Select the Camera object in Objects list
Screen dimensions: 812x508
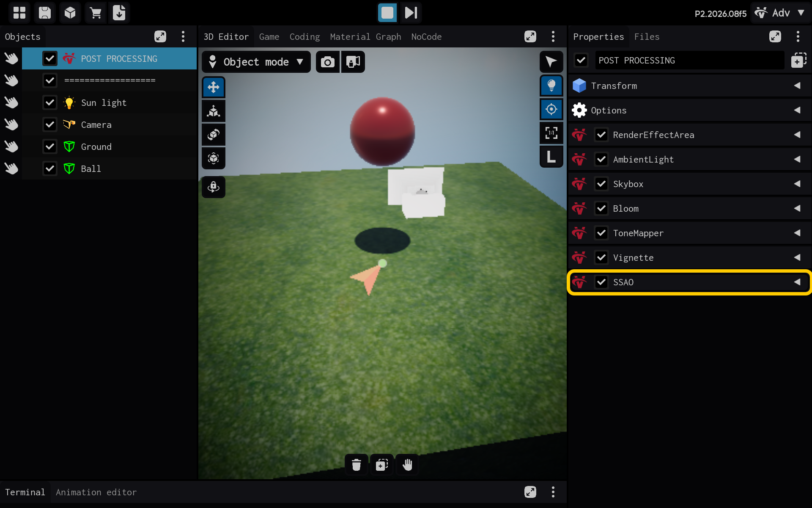[109, 124]
